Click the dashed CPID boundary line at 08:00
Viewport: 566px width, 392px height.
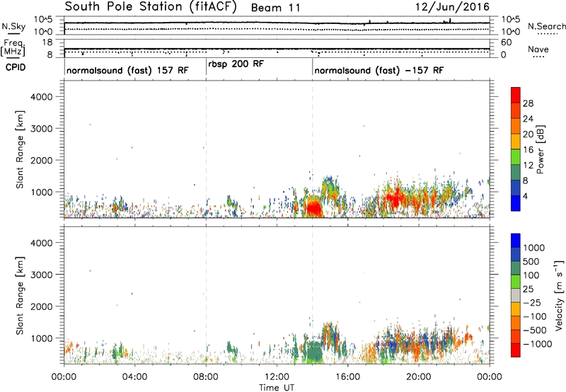pos(206,149)
